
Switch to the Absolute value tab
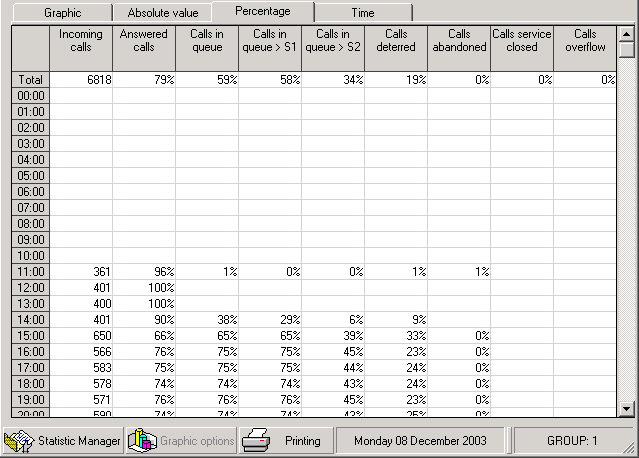coord(163,13)
